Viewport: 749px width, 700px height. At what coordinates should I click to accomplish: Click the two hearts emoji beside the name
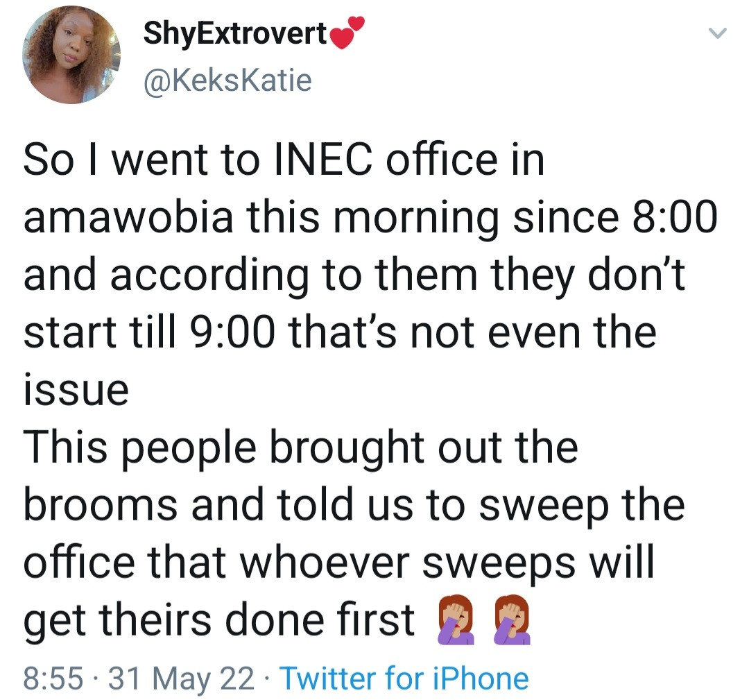(348, 34)
